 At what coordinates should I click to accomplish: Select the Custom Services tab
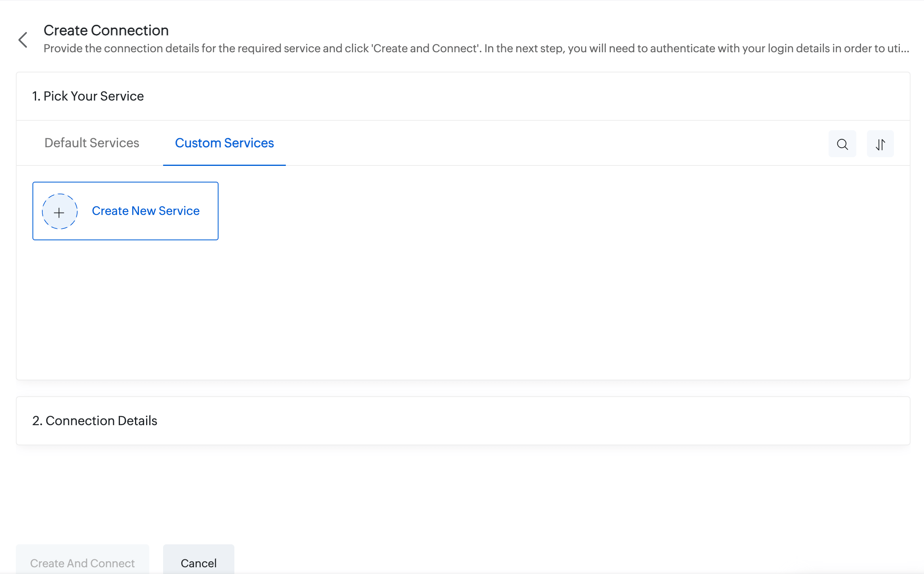(224, 143)
